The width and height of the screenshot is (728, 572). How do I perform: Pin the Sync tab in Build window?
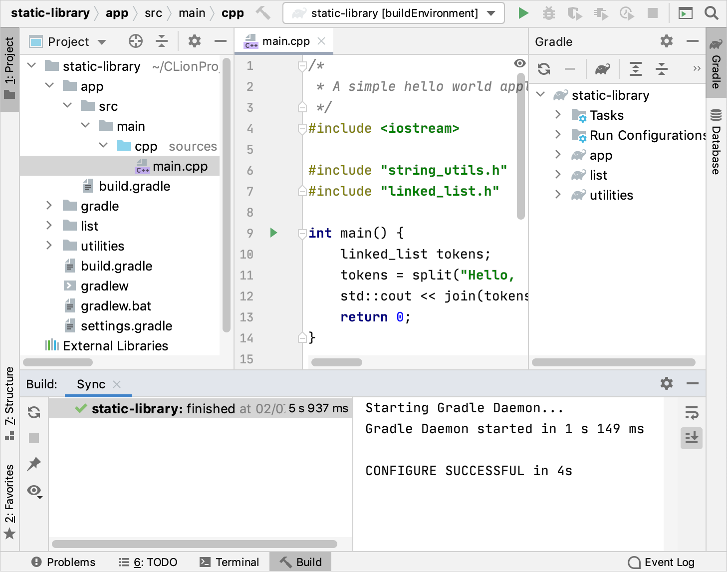pos(33,464)
